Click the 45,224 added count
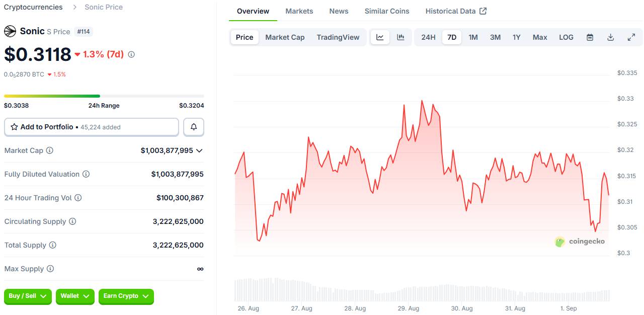 [x=101, y=127]
